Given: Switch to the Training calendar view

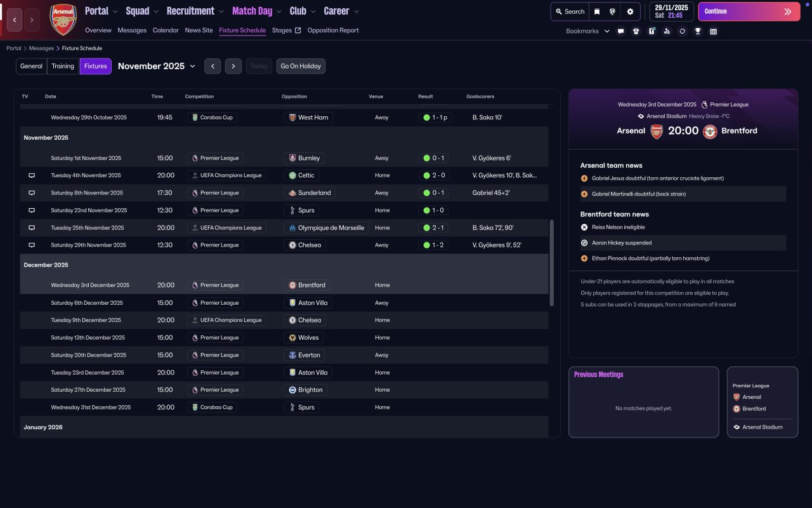Looking at the screenshot, I should 63,66.
